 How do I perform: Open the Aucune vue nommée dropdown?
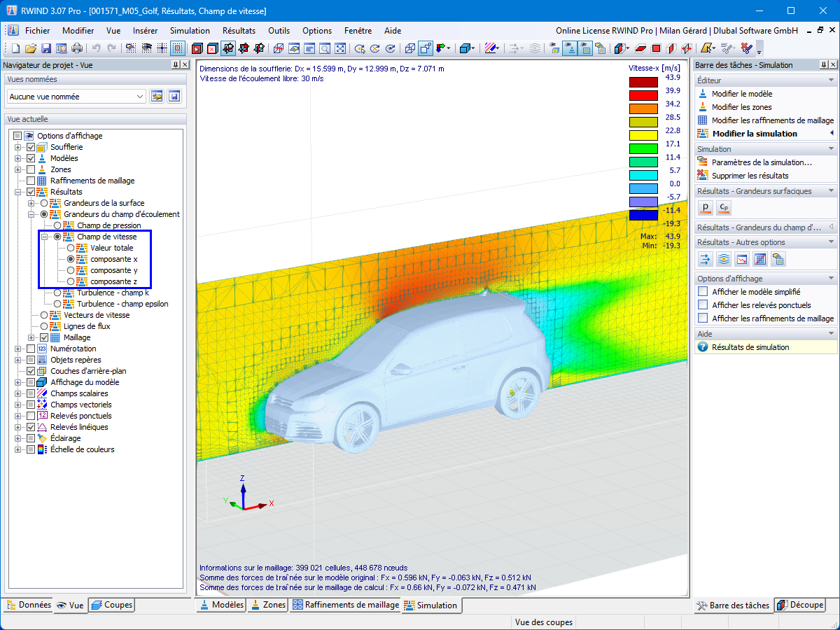click(76, 96)
